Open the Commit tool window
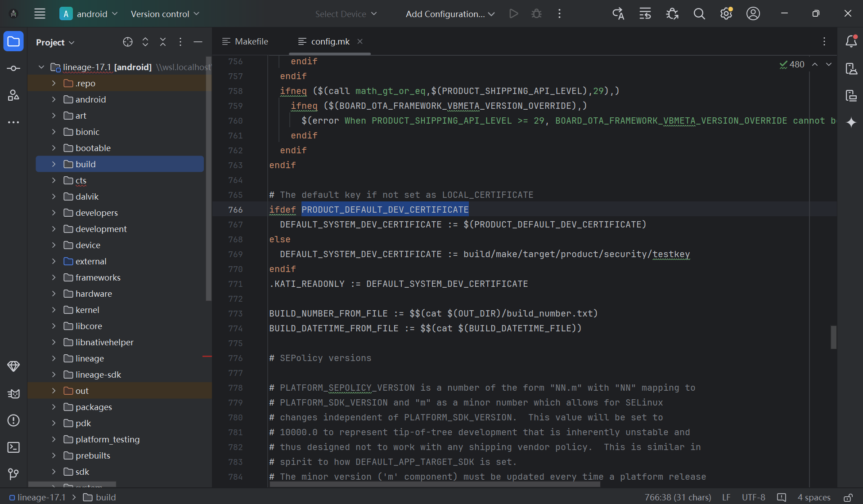The image size is (863, 504). tap(13, 68)
